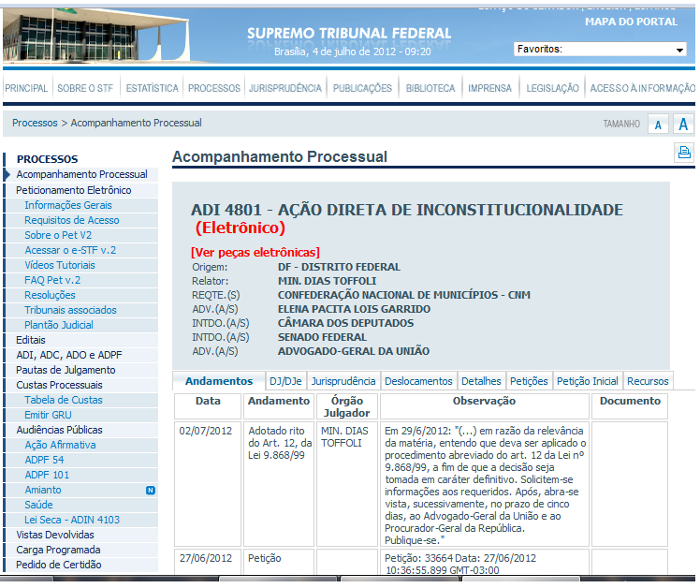Viewport: 700px width, 588px height.
Task: Open Peticionamento Eletrônico sidebar item
Action: pyautogui.click(x=74, y=190)
